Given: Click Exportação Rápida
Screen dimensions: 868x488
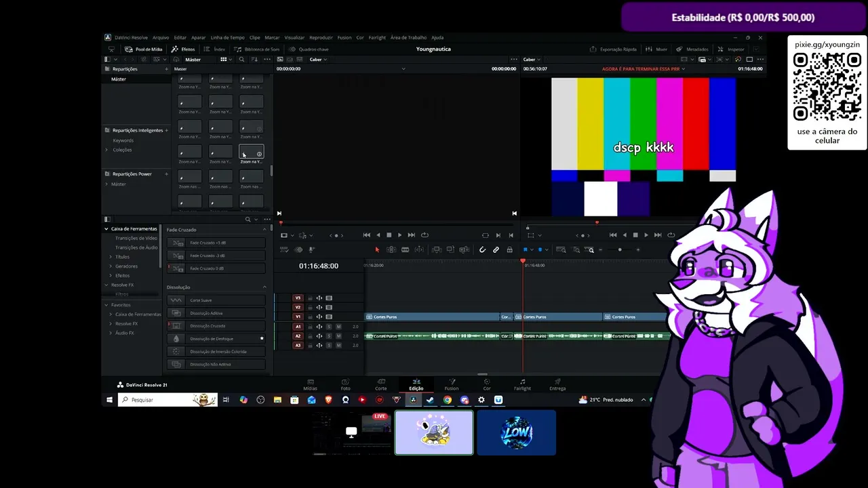Looking at the screenshot, I should click(613, 49).
